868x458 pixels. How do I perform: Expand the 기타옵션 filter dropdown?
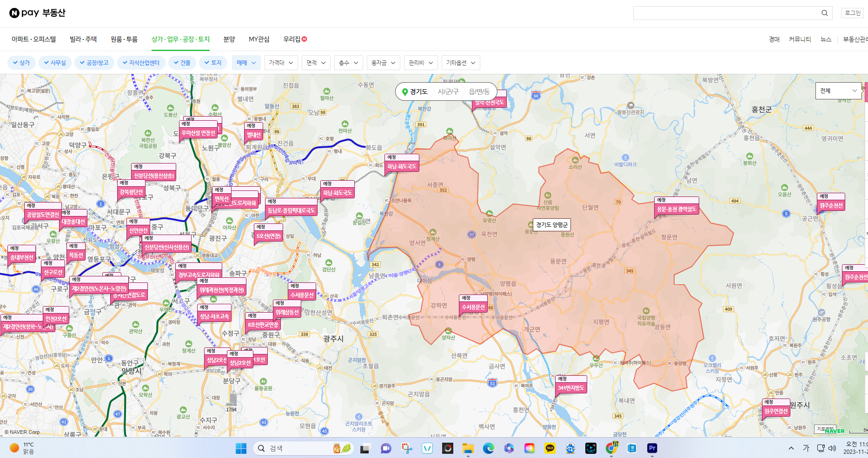[x=461, y=63]
